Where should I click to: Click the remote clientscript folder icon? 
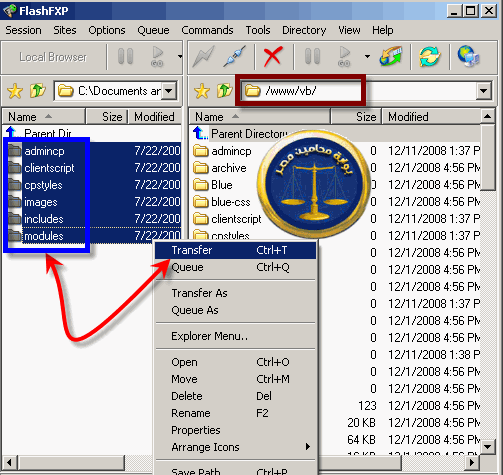[201, 219]
